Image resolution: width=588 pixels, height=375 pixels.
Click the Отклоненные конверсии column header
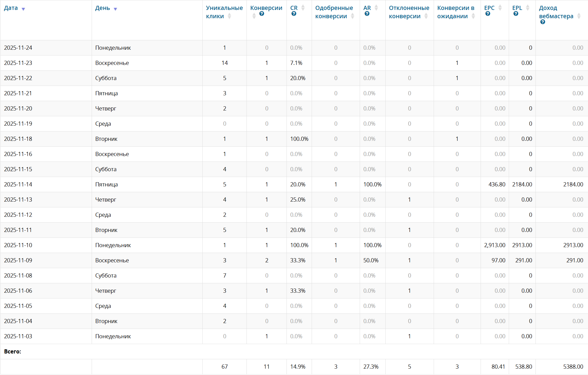coord(409,12)
